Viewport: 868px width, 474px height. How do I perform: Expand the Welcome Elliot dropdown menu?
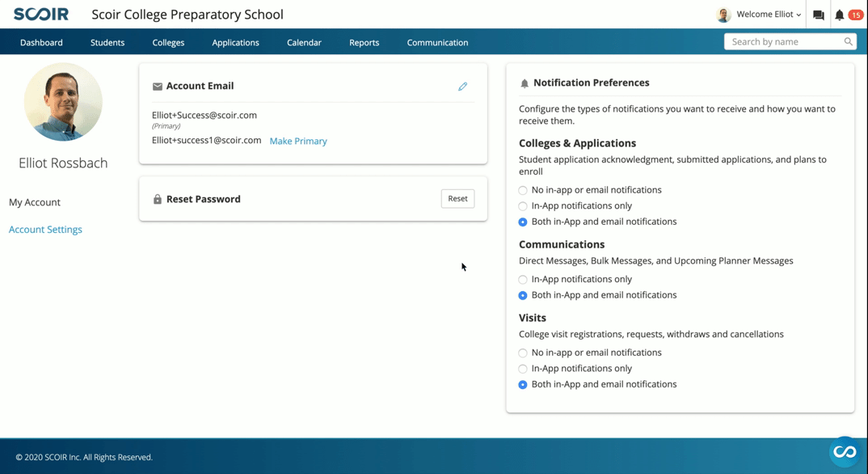(769, 15)
